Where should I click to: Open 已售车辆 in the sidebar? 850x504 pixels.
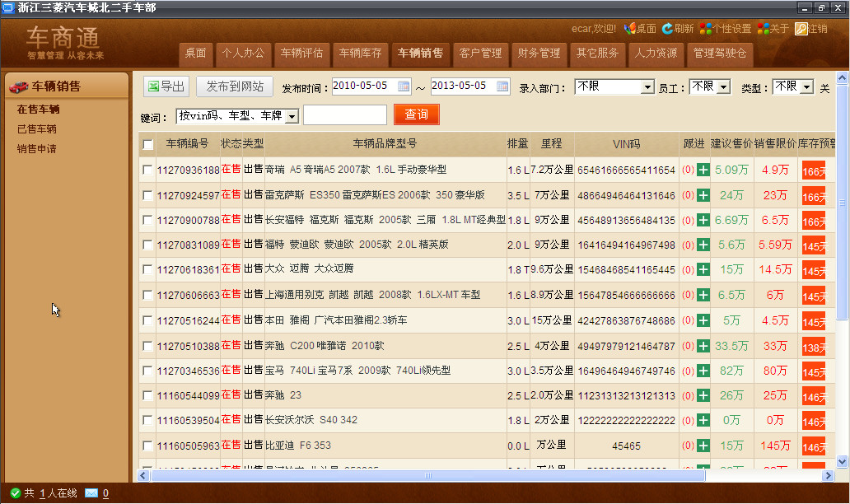(37, 129)
